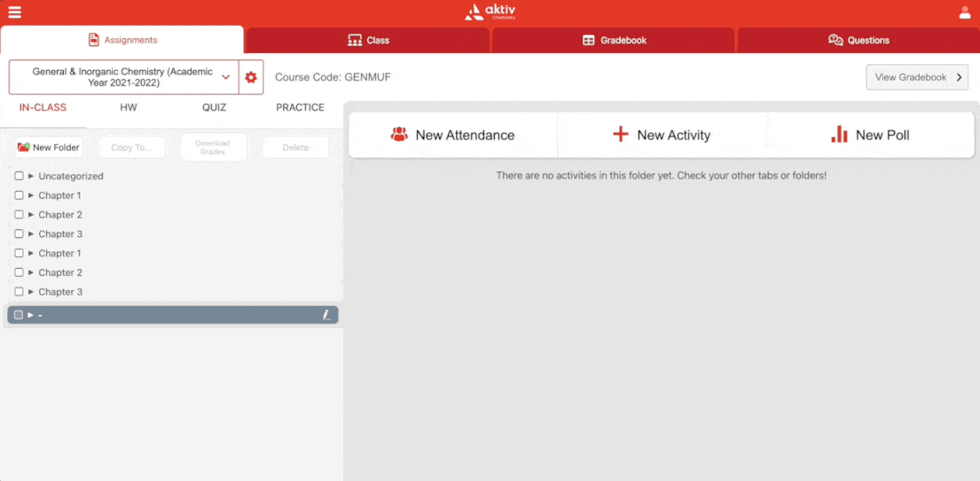Viewport: 980px width, 481px height.
Task: Click the pencil edit icon on selected folder
Action: tap(326, 315)
